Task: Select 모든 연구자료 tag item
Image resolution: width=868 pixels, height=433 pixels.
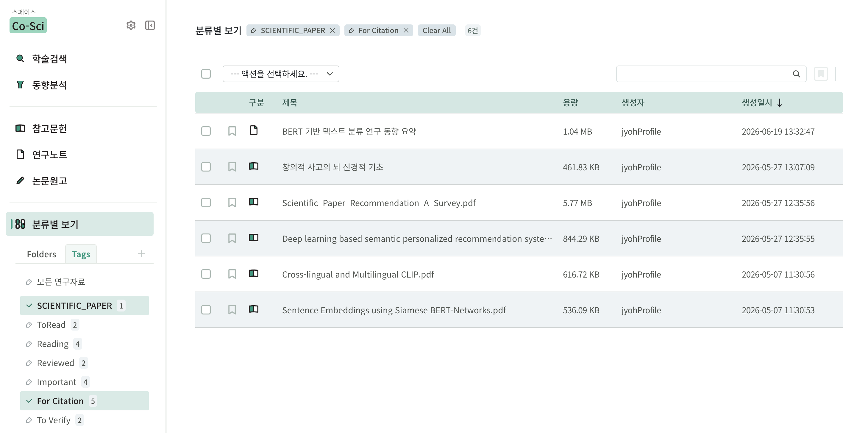Action: click(x=61, y=282)
